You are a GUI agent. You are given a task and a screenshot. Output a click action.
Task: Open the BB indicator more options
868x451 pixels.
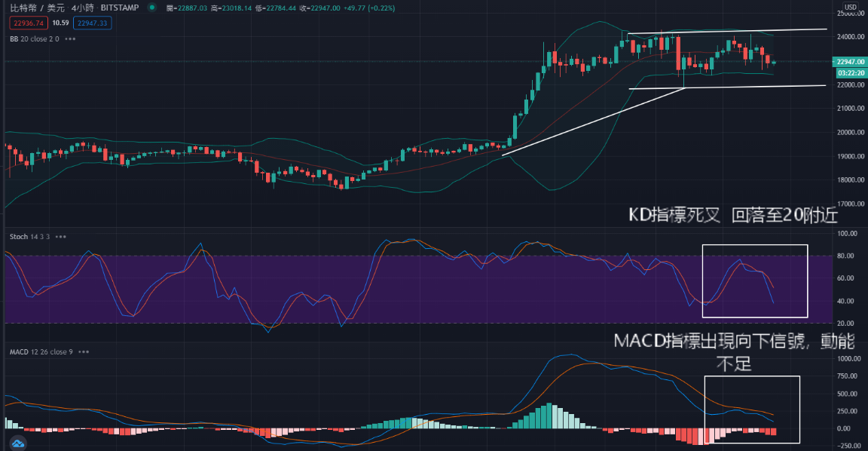(x=70, y=38)
